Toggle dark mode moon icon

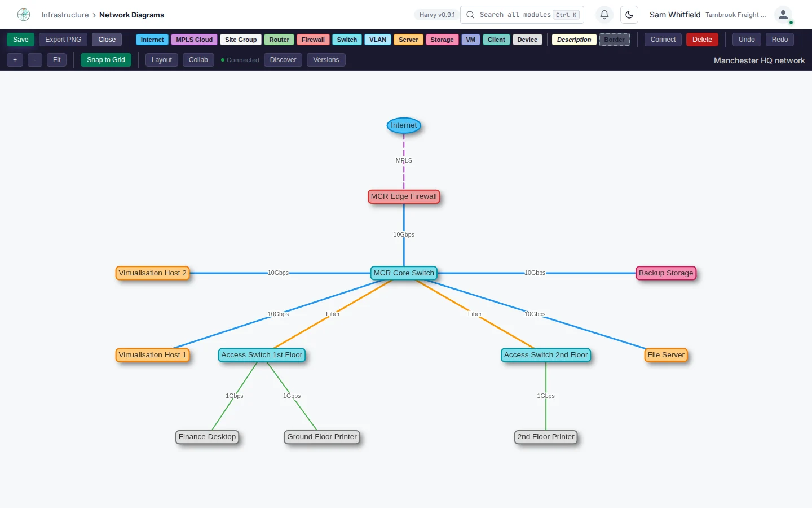coord(629,15)
